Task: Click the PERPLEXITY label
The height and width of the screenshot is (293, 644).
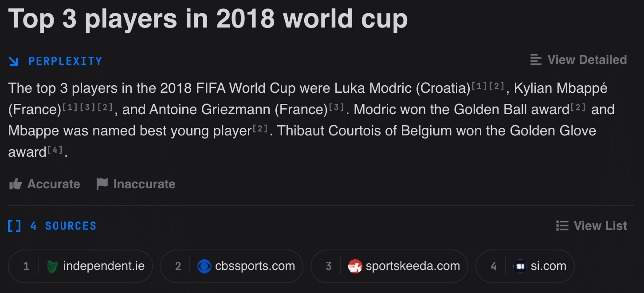Action: click(x=65, y=61)
